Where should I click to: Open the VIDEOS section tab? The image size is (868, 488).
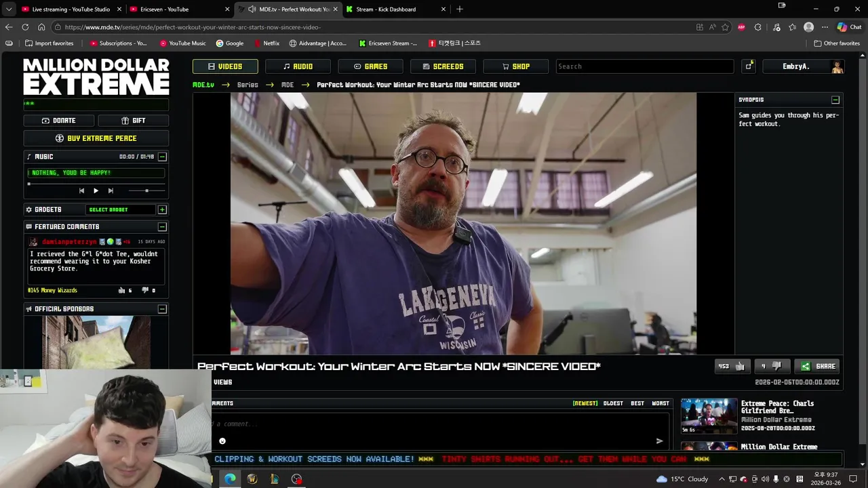225,66
